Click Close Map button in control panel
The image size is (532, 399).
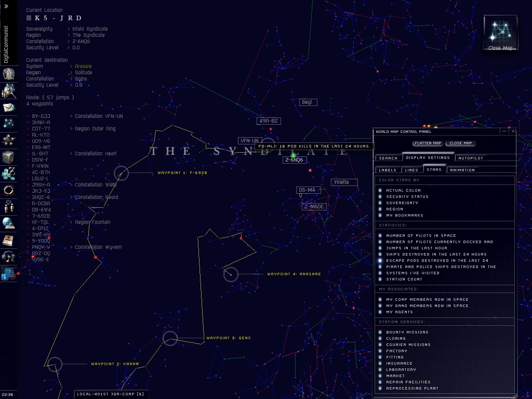pyautogui.click(x=460, y=143)
